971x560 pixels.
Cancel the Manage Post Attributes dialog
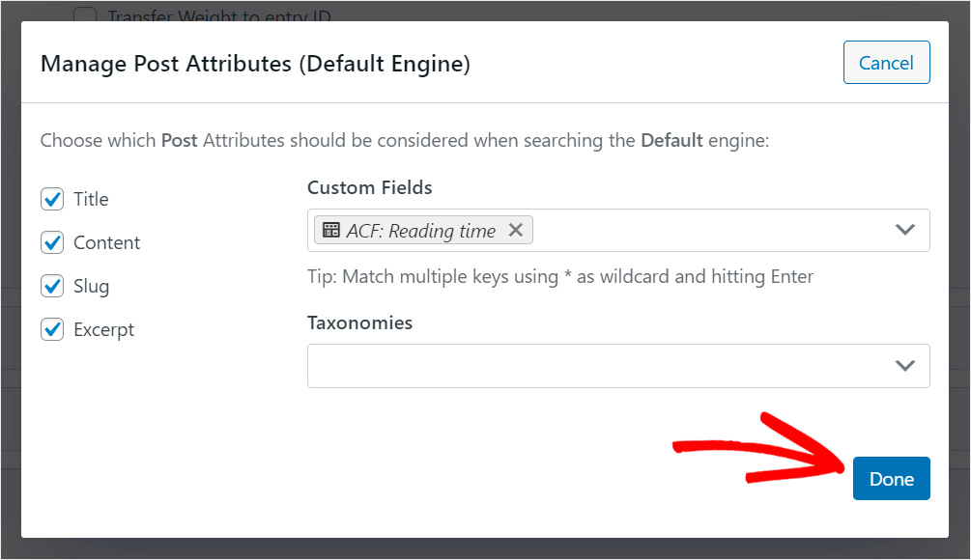[886, 63]
